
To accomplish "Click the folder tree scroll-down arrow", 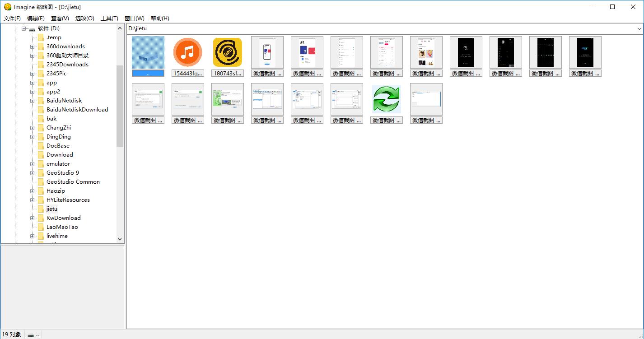I will [x=120, y=239].
